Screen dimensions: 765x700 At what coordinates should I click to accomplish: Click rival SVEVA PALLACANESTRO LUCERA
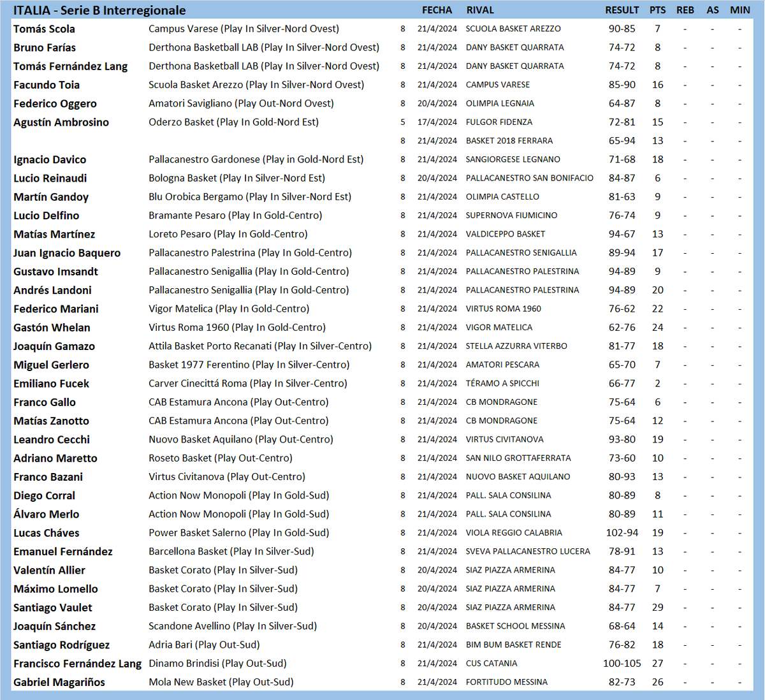coord(528,551)
